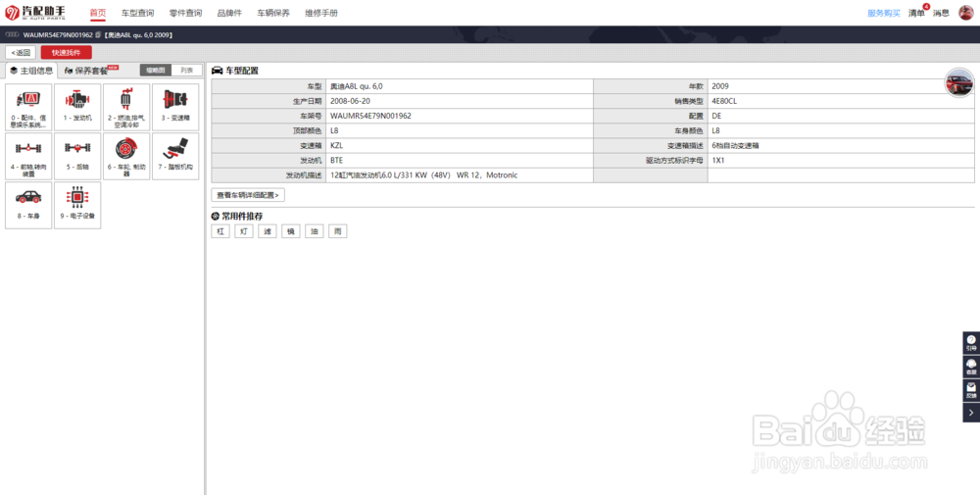
Task: Select common part tag 镜
Action: coord(291,231)
